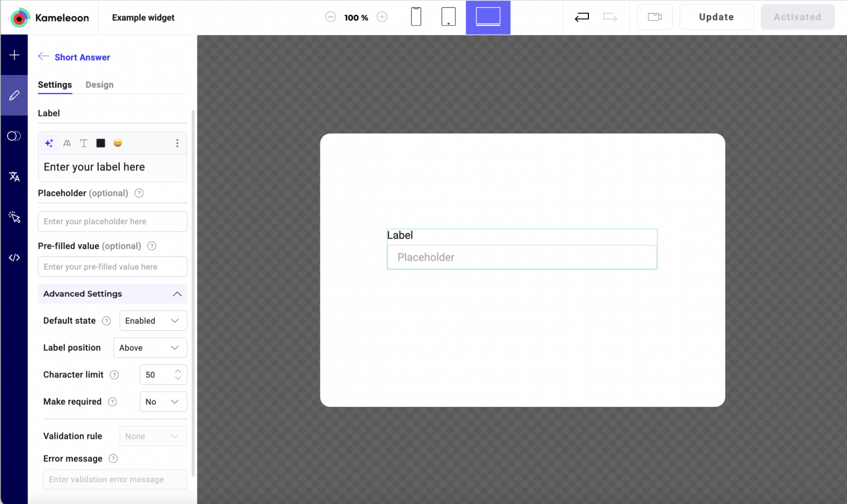Open the black text color swatch
847x504 pixels.
point(100,143)
